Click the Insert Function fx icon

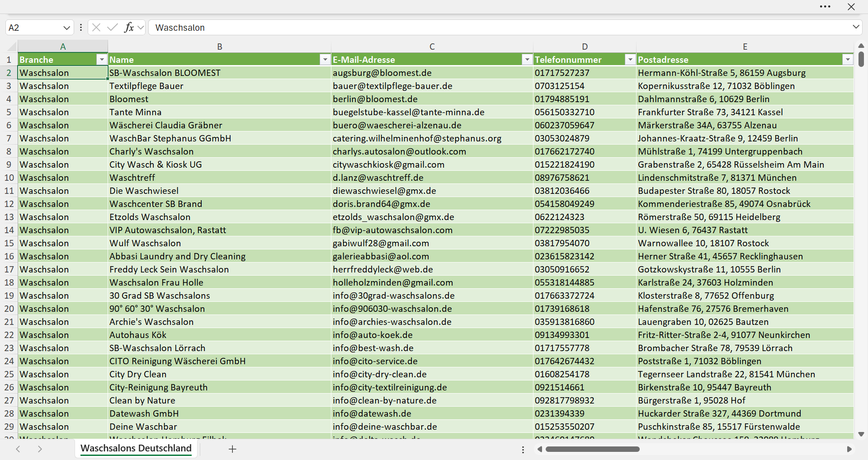[x=129, y=28]
